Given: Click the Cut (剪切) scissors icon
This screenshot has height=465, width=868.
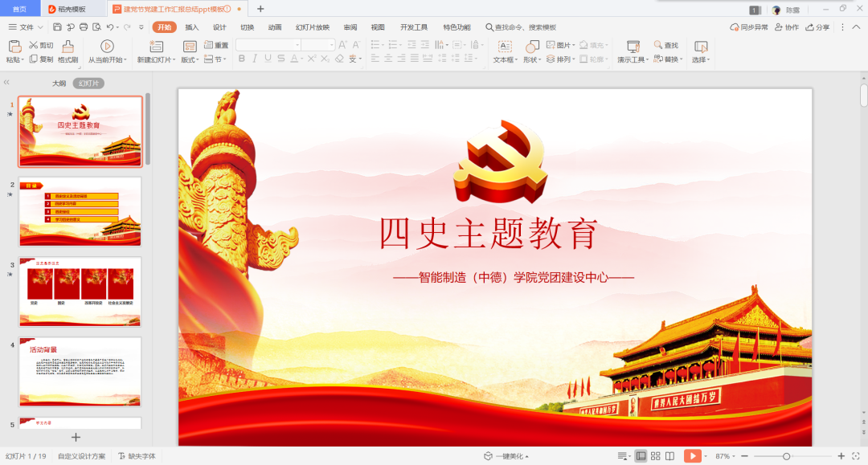Looking at the screenshot, I should pos(35,46).
